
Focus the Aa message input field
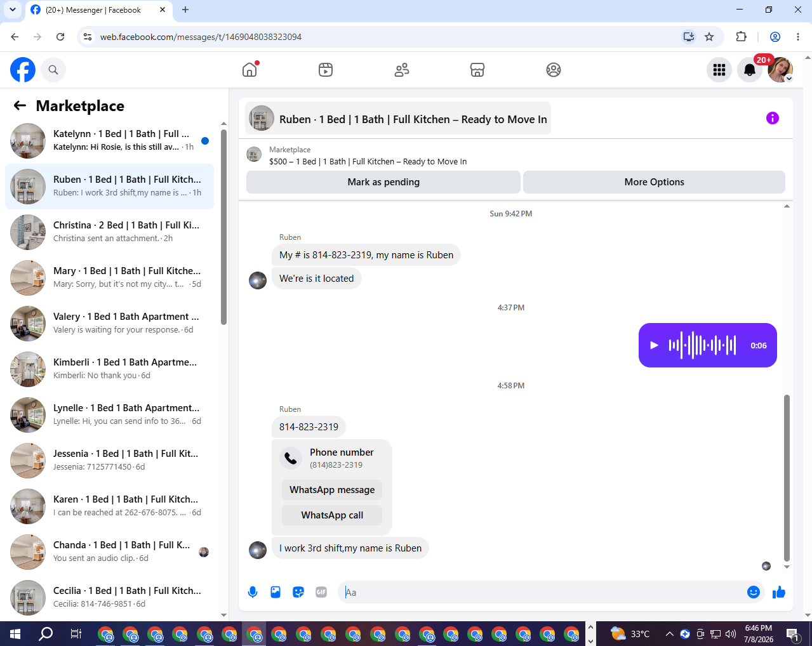[542, 592]
